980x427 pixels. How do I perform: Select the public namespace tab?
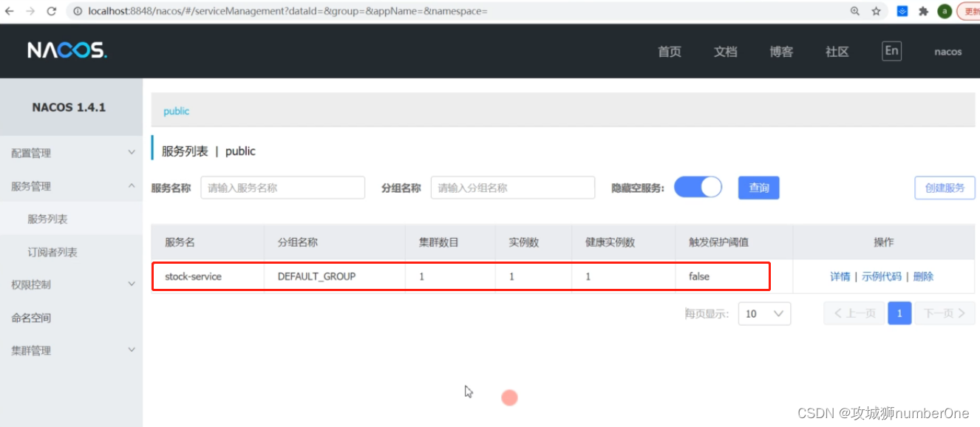tap(177, 111)
